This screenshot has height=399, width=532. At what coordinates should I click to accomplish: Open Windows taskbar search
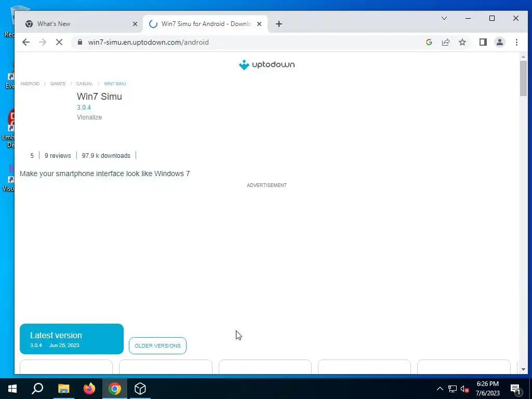click(x=37, y=389)
